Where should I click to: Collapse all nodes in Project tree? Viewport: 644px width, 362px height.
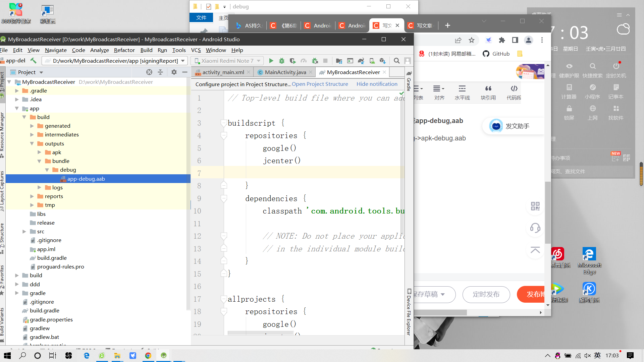click(160, 72)
